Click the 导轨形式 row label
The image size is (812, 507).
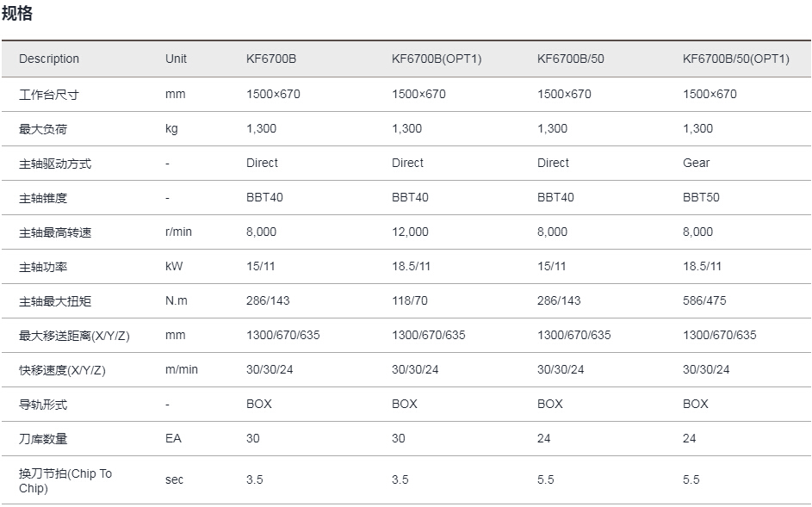[43, 405]
